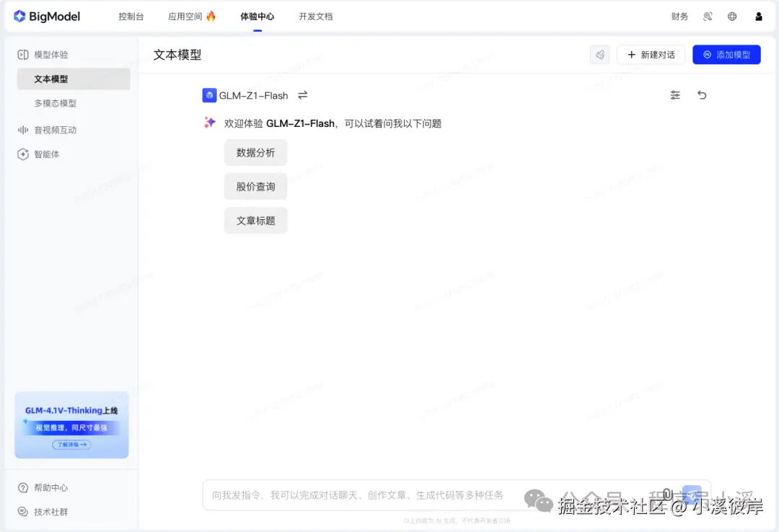Click the globe language icon
This screenshot has height=532, width=779.
(731, 16)
